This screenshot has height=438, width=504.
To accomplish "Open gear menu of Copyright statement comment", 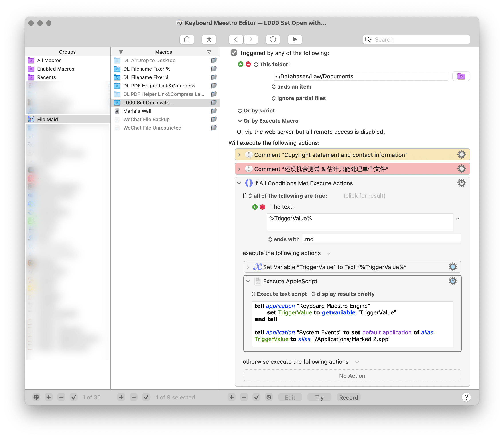I will pyautogui.click(x=461, y=155).
